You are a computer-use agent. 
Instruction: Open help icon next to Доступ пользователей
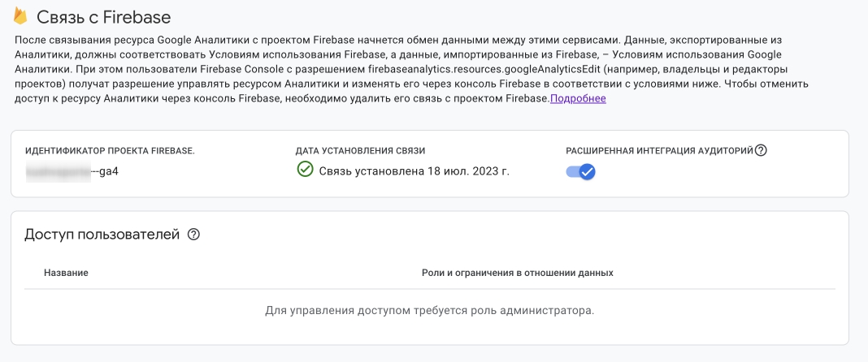coord(193,235)
